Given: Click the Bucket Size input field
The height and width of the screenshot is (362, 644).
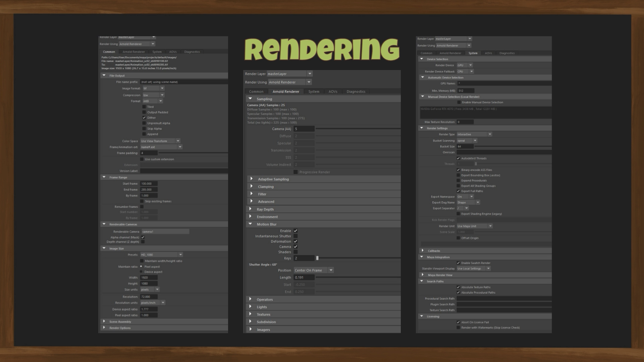Looking at the screenshot, I should [x=465, y=146].
